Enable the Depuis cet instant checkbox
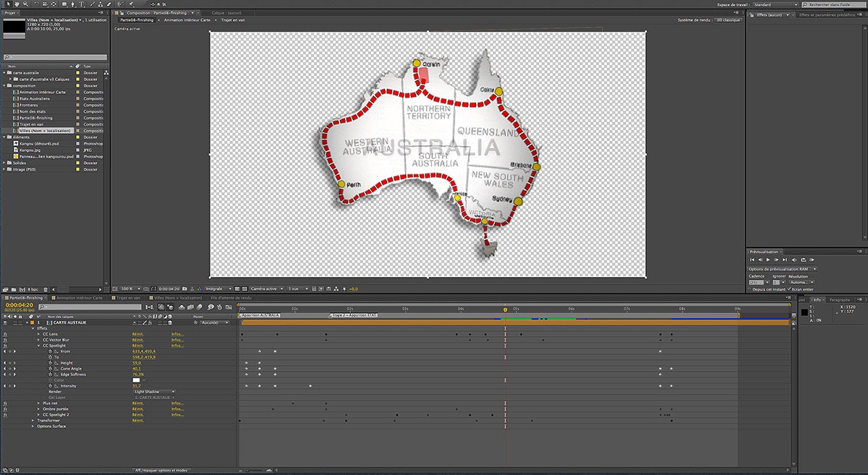868x475 pixels. coord(749,289)
